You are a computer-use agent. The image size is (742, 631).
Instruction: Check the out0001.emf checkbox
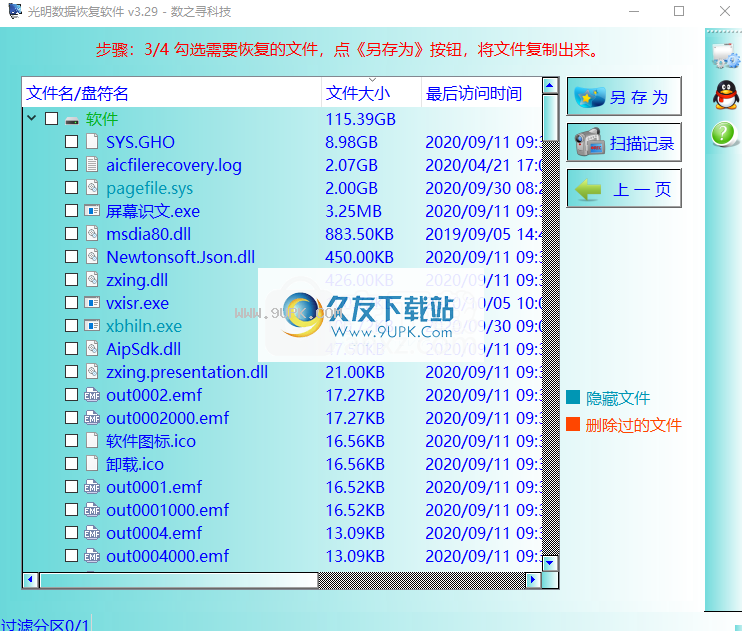click(71, 486)
